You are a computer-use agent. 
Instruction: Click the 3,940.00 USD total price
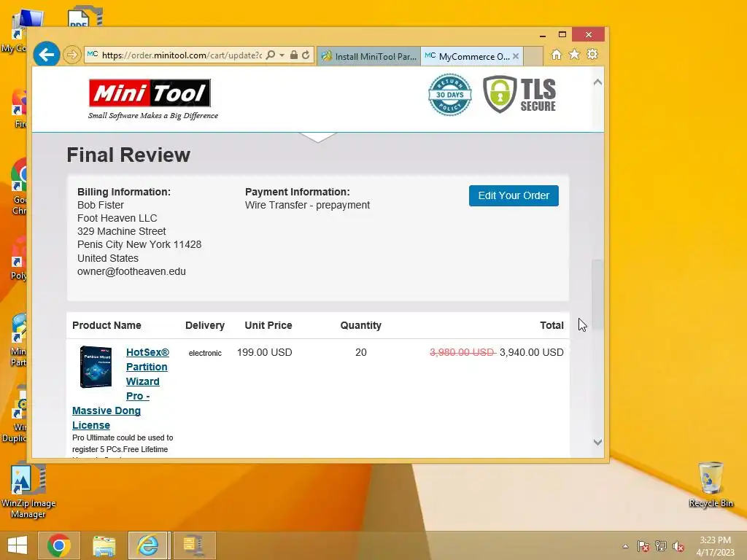(x=531, y=352)
